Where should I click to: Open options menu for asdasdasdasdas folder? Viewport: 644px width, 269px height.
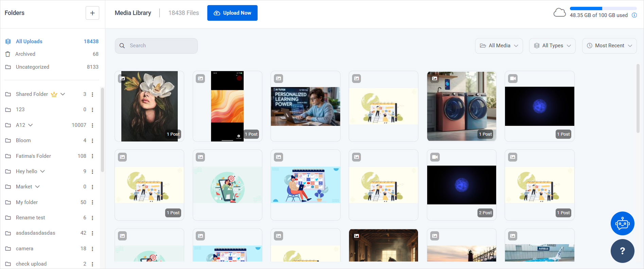click(x=92, y=233)
